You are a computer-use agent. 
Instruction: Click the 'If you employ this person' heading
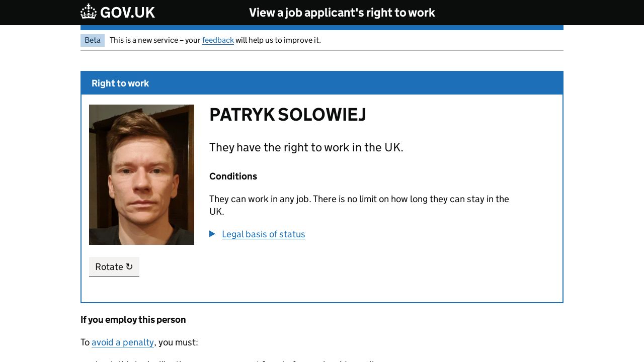[133, 320]
